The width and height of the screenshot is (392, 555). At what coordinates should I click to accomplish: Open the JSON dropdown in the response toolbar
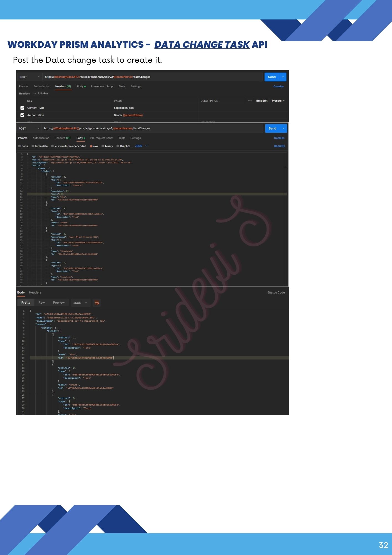[80, 303]
